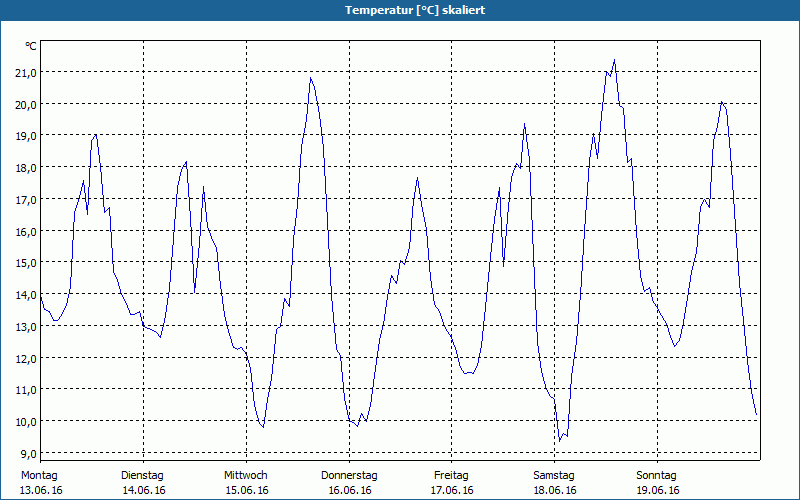The image size is (800, 500).
Task: Click the 21,0 axis value
Action: point(26,73)
